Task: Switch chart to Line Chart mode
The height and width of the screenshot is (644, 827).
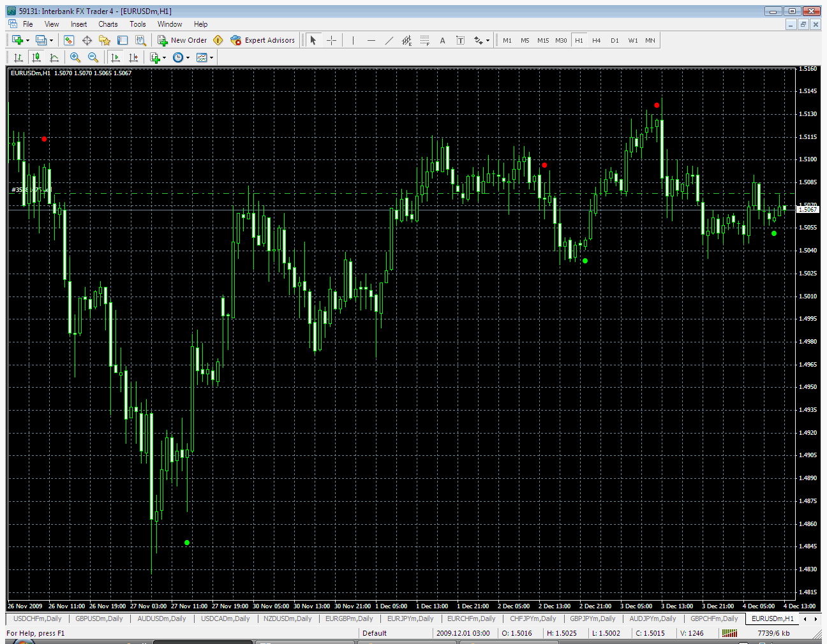Action: (x=54, y=57)
